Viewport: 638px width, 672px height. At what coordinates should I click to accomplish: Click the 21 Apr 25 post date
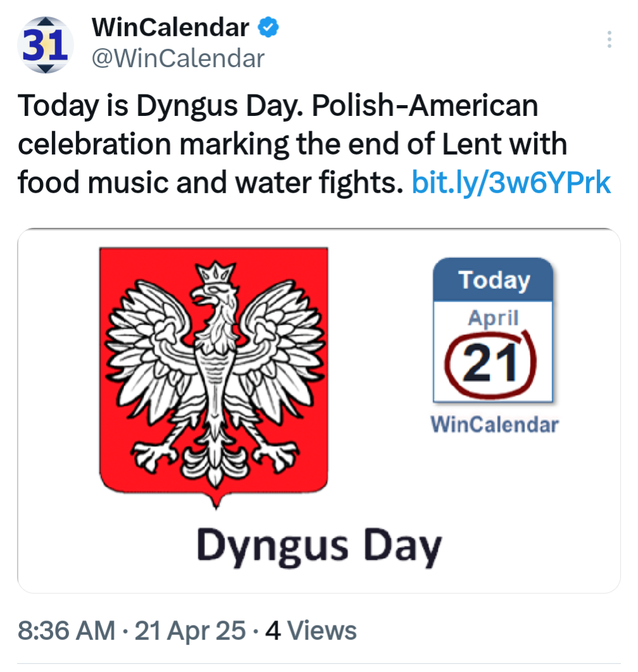click(190, 630)
